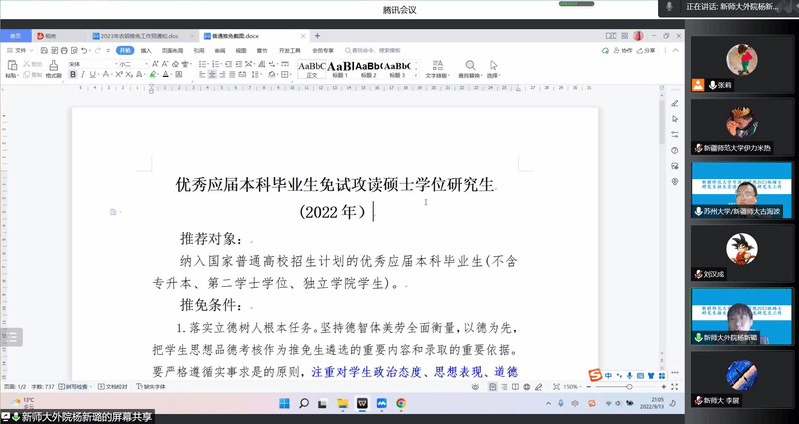The height and width of the screenshot is (424, 799).
Task: Toggle Underline formatting button
Action: tap(92, 75)
